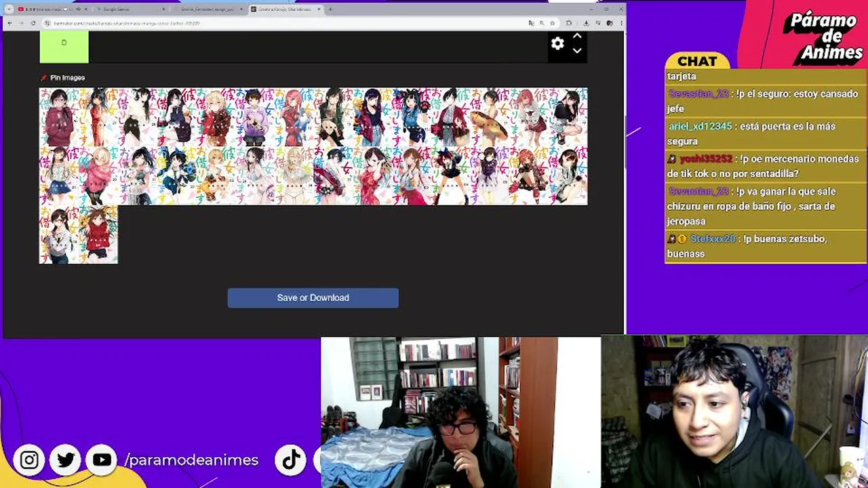Pick cover with girl wearing blue cat-paw gloves
This screenshot has height=488, width=868.
coord(411,117)
